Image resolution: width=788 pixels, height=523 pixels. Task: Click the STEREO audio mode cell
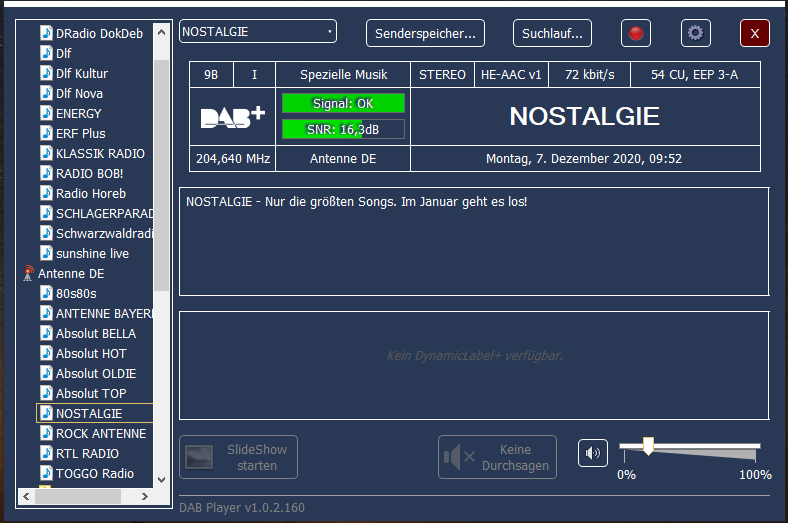(x=442, y=75)
